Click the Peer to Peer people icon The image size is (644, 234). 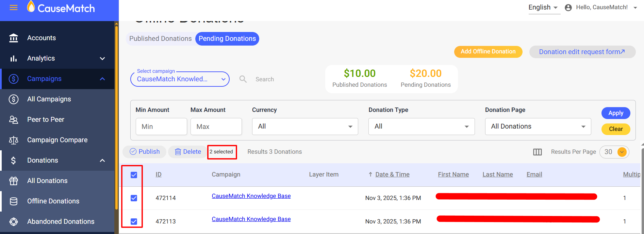tap(14, 120)
